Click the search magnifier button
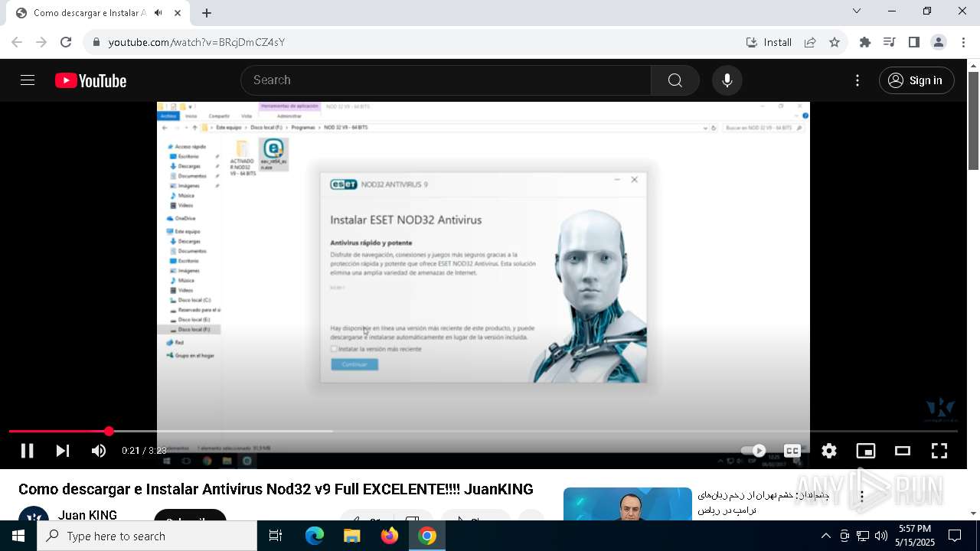The width and height of the screenshot is (980, 551). 675,80
